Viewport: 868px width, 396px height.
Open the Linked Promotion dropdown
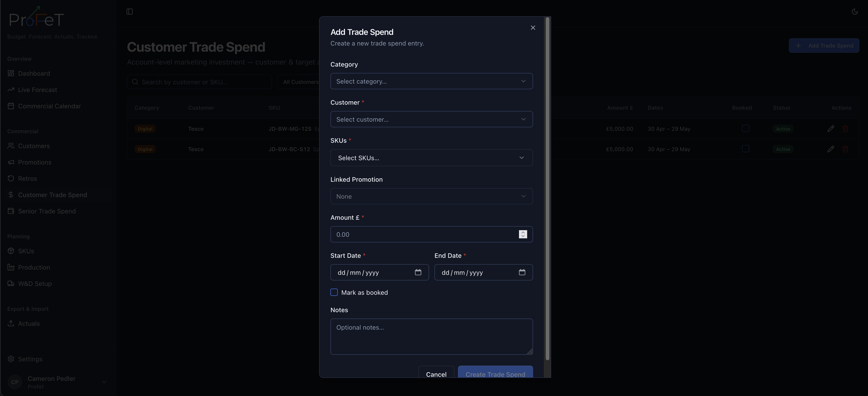click(431, 196)
